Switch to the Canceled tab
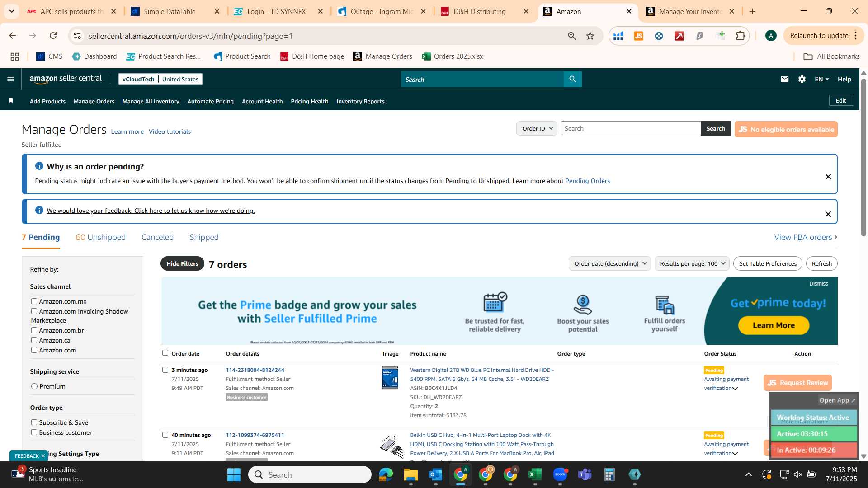The image size is (868, 488). pos(157,237)
